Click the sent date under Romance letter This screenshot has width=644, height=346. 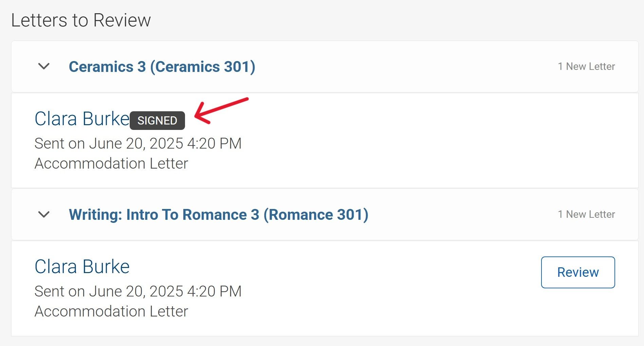[138, 291]
